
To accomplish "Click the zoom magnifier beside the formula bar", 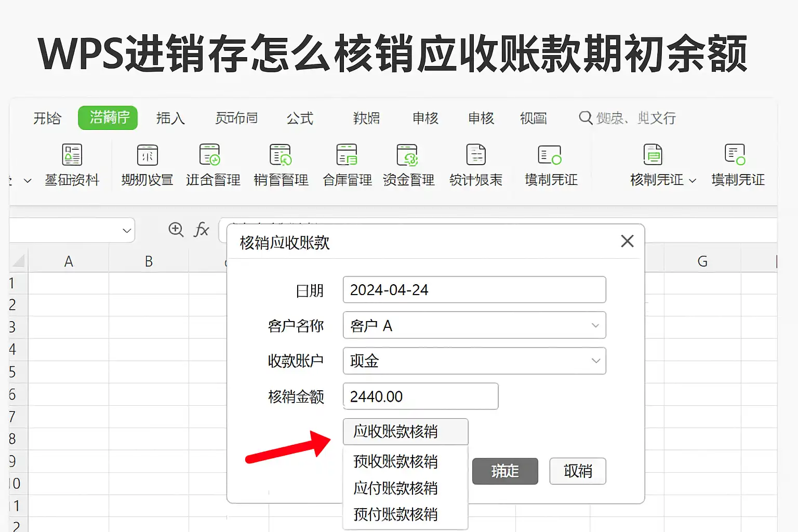I will pos(176,230).
